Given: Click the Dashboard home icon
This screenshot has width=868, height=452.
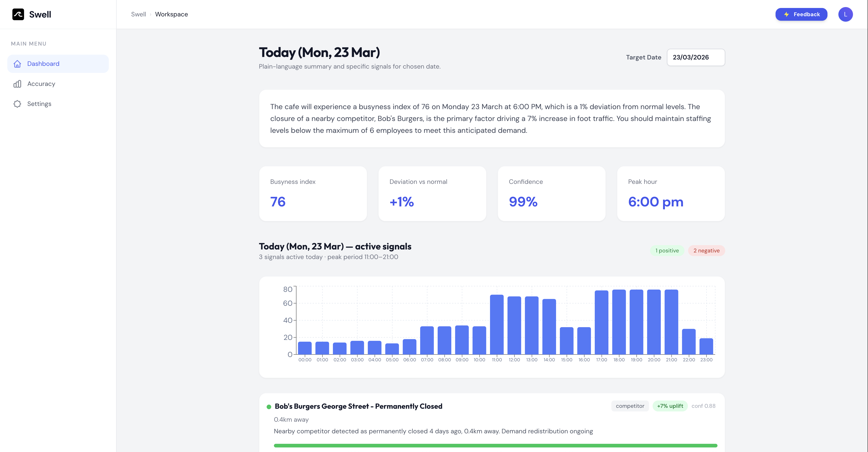Looking at the screenshot, I should tap(18, 64).
